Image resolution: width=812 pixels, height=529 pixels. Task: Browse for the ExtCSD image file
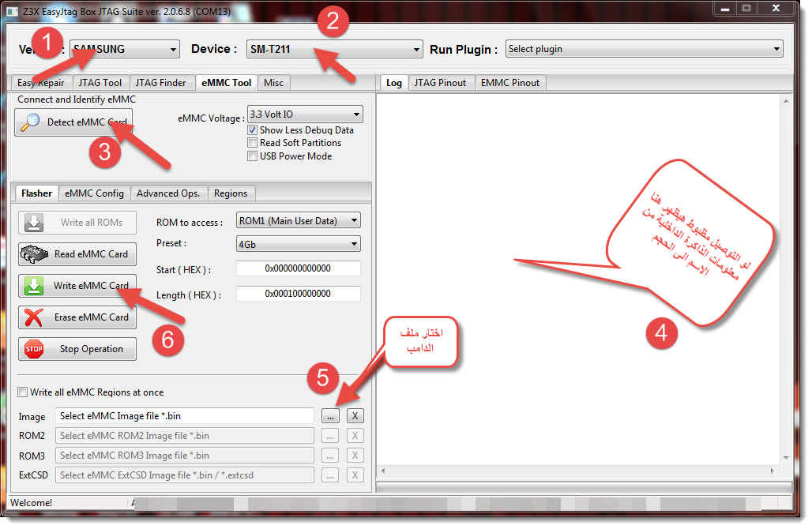pyautogui.click(x=330, y=475)
